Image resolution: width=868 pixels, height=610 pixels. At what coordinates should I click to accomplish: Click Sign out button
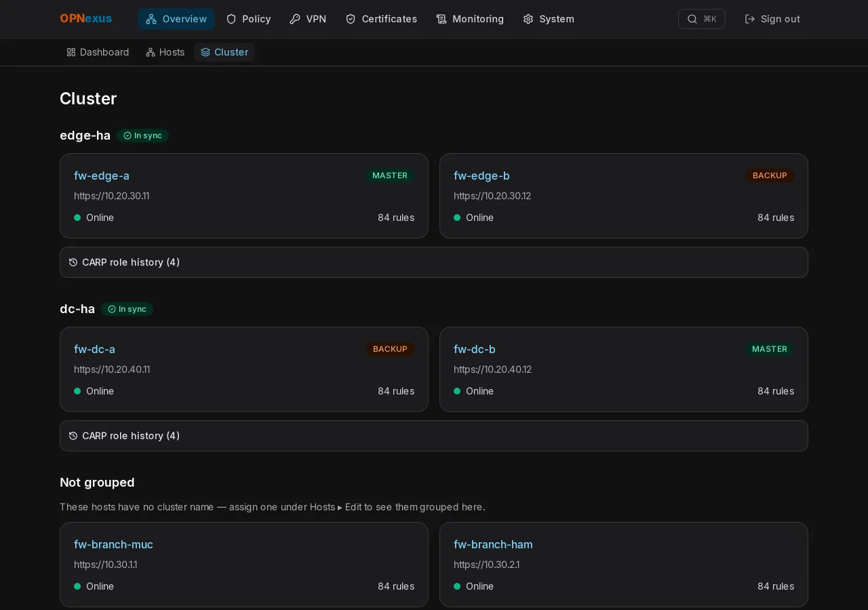click(x=772, y=19)
